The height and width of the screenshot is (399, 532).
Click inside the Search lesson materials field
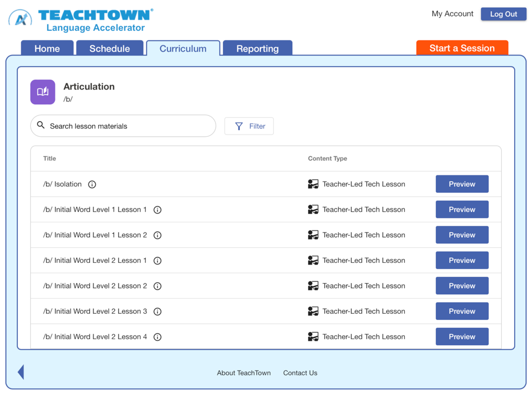pyautogui.click(x=123, y=126)
